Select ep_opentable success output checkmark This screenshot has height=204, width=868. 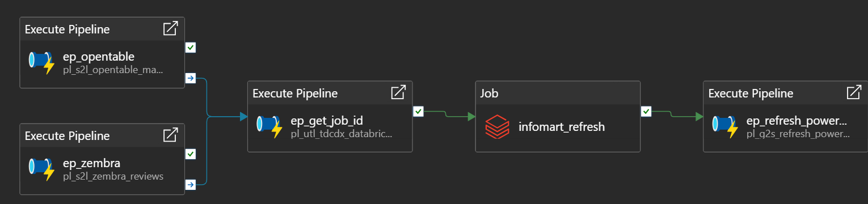[191, 48]
